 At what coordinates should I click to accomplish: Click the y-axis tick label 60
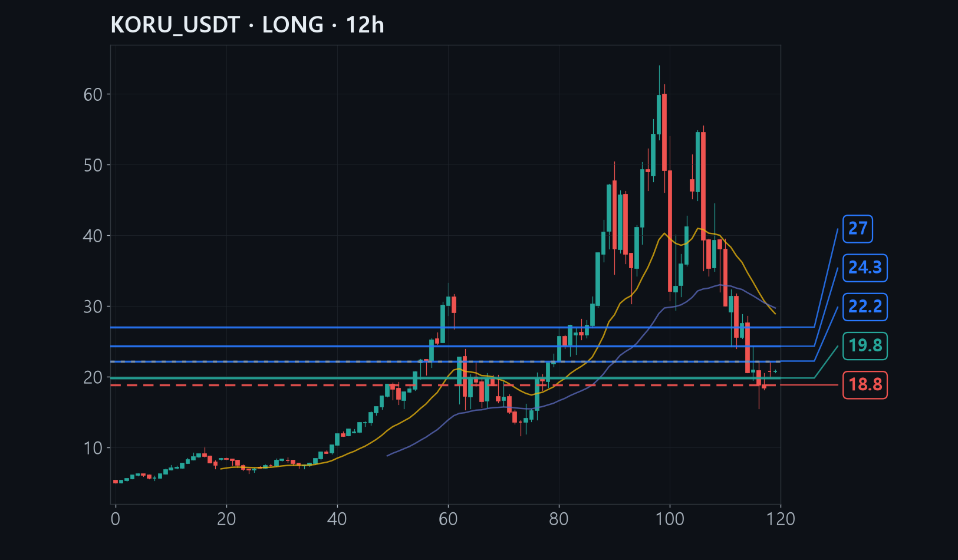[93, 94]
